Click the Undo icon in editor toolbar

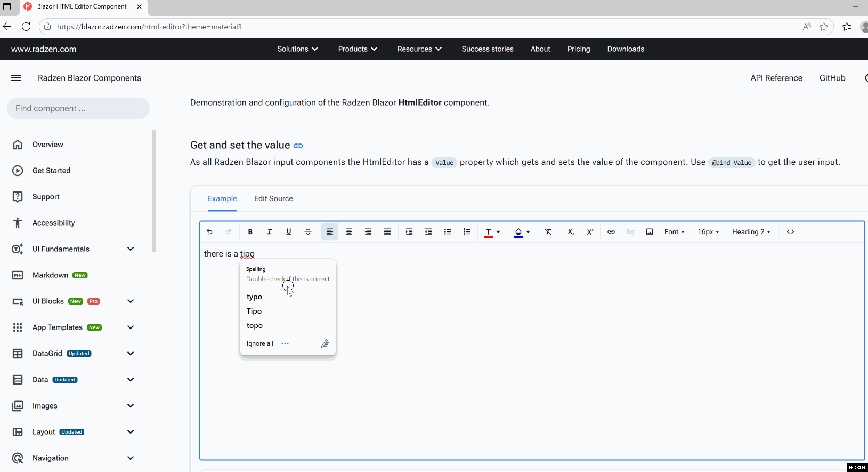pos(209,232)
